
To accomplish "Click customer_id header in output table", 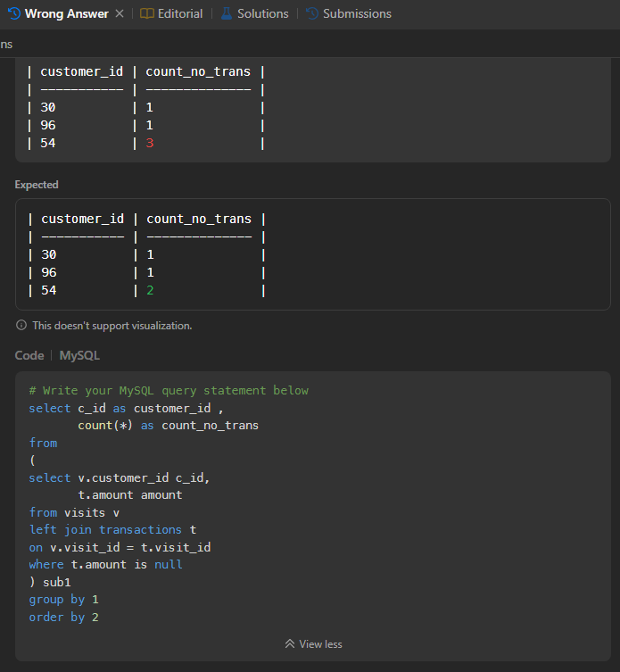I will tap(82, 71).
